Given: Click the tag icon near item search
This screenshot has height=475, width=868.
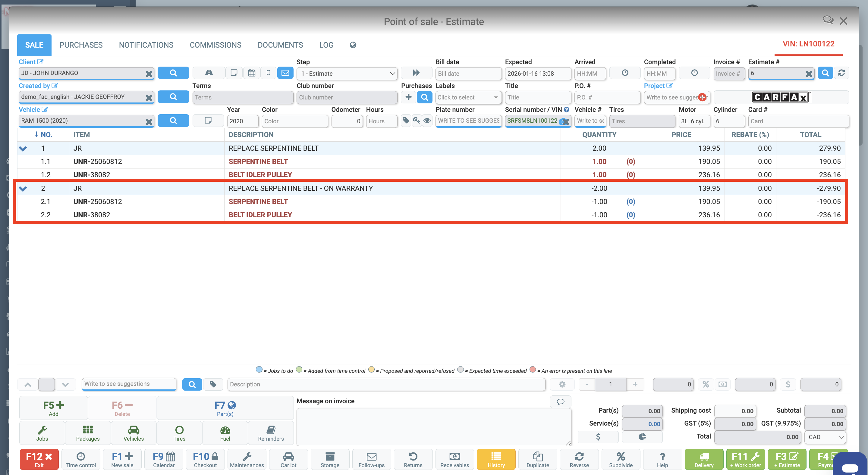Looking at the screenshot, I should click(x=213, y=384).
